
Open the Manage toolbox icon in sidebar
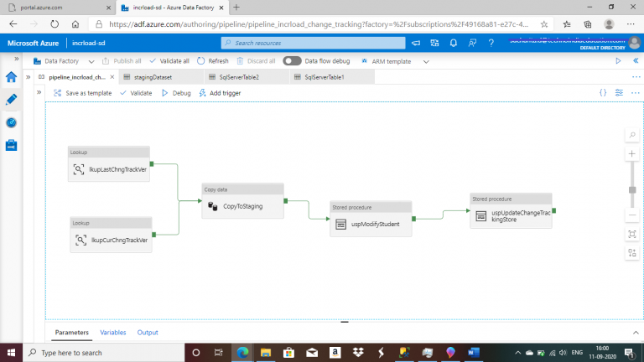[x=11, y=145]
